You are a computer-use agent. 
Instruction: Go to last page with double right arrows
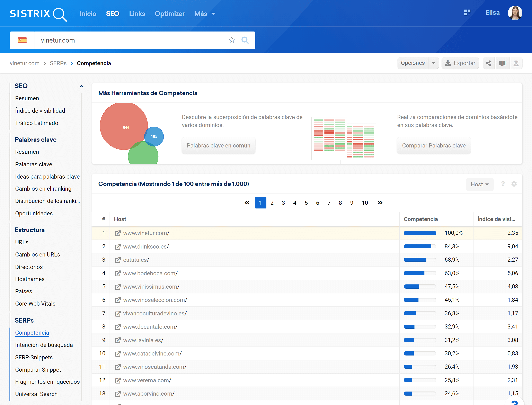click(x=380, y=203)
